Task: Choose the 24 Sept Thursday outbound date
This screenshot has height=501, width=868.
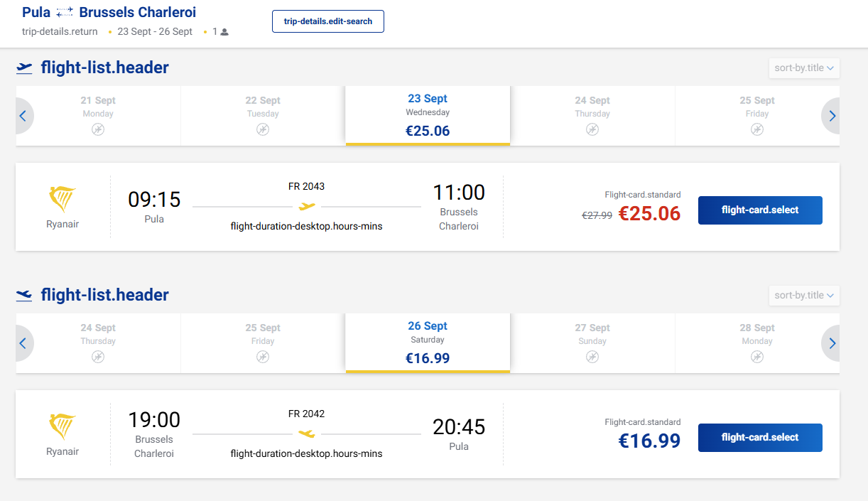Action: (x=592, y=116)
